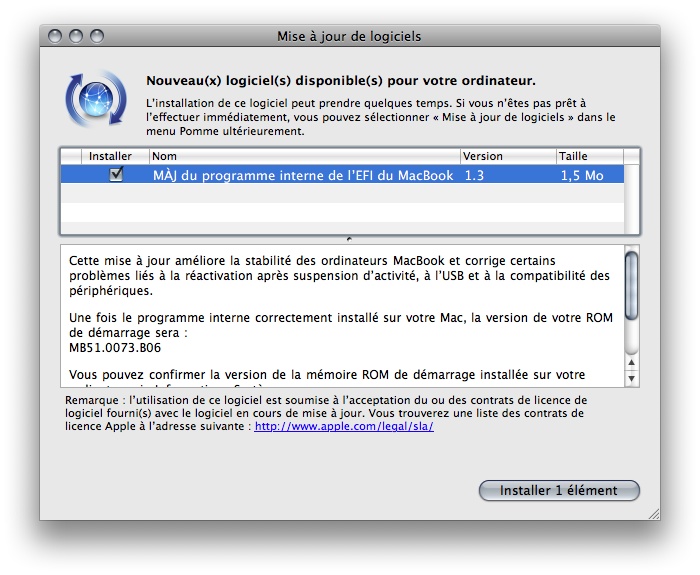Click the Software Update globe icon
Image resolution: width=700 pixels, height=575 pixels.
pyautogui.click(x=96, y=99)
